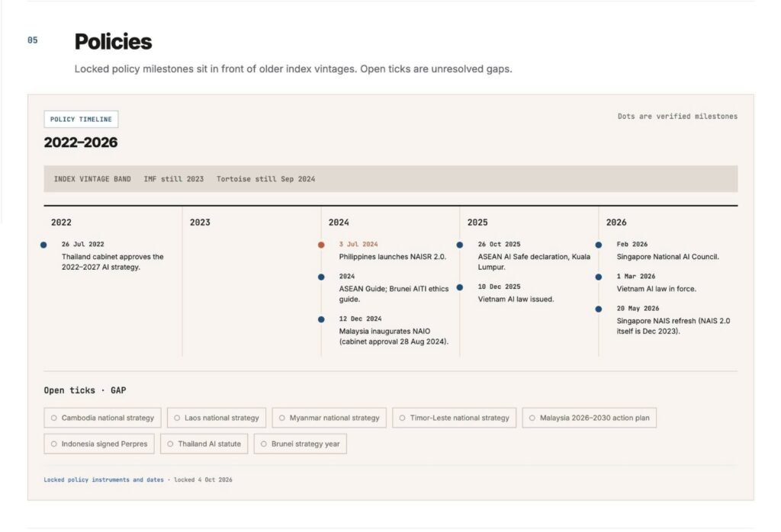Select the Timor-Leste national strategy chip

pyautogui.click(x=455, y=418)
